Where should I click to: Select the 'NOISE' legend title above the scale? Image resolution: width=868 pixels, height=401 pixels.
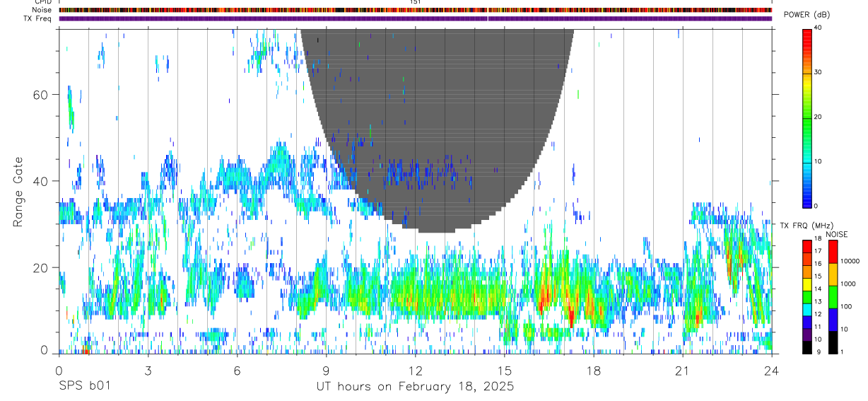pyautogui.click(x=835, y=234)
